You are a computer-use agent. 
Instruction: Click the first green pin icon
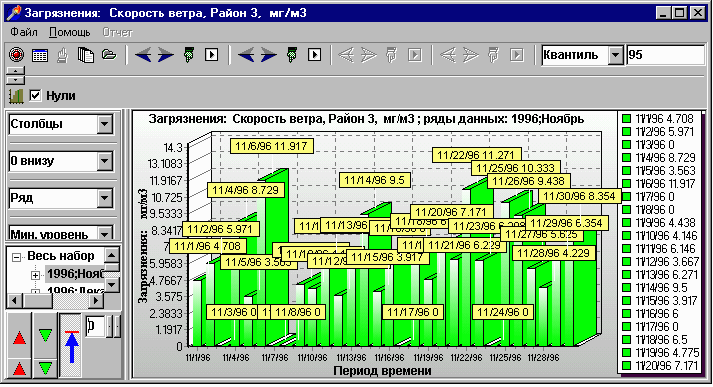(x=189, y=55)
